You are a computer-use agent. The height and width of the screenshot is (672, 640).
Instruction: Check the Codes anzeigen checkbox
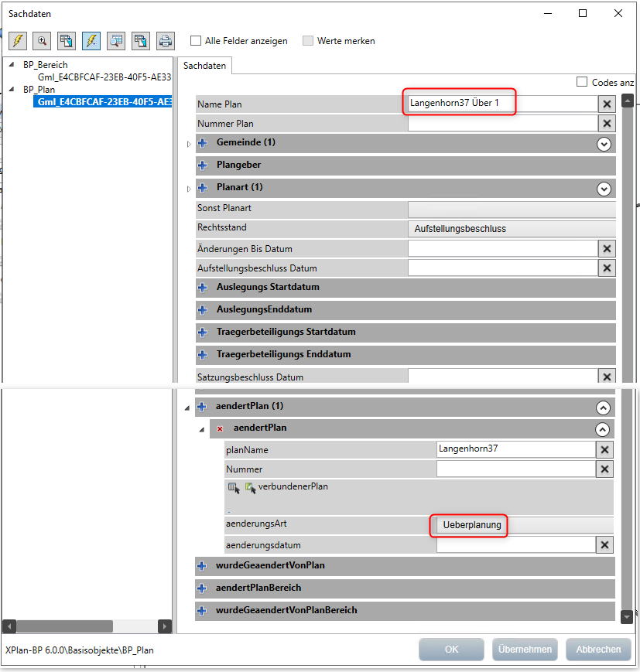pyautogui.click(x=582, y=82)
